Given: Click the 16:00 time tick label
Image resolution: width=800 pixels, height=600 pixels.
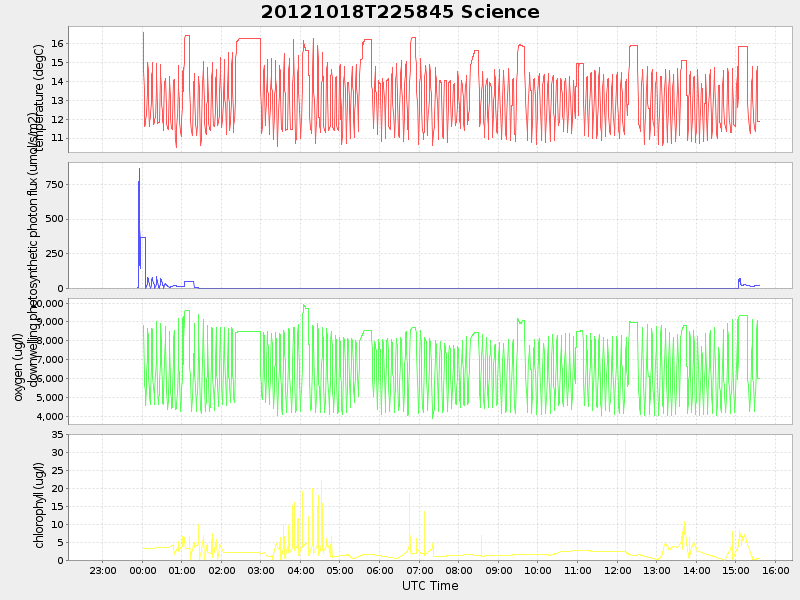Looking at the screenshot, I should click(776, 571).
